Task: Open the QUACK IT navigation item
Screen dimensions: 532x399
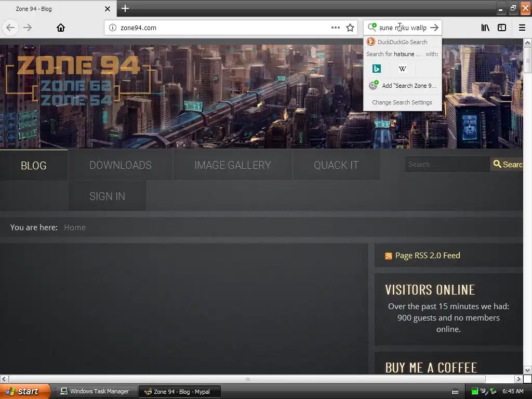Action: (336, 165)
